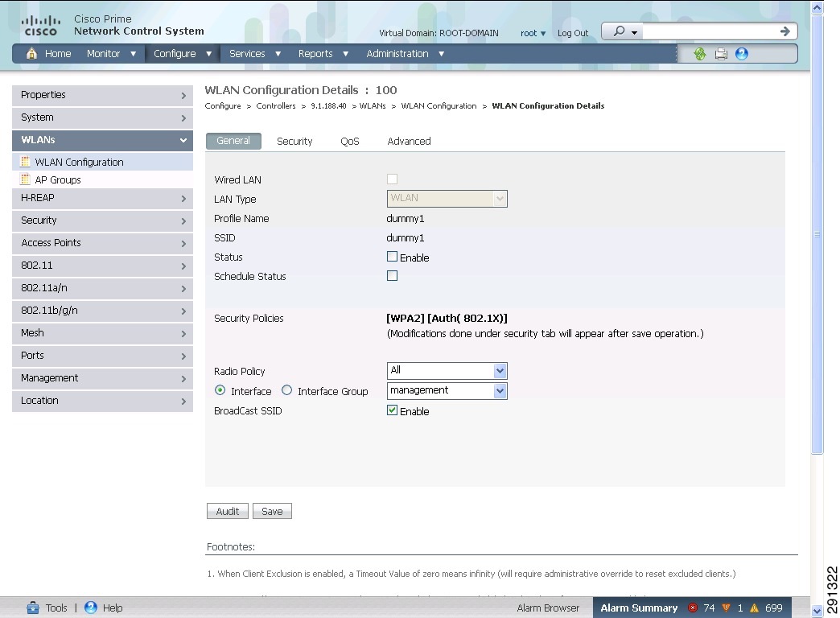The height and width of the screenshot is (618, 840).
Task: Enable the Status checkbox for the WLAN
Action: [x=392, y=257]
